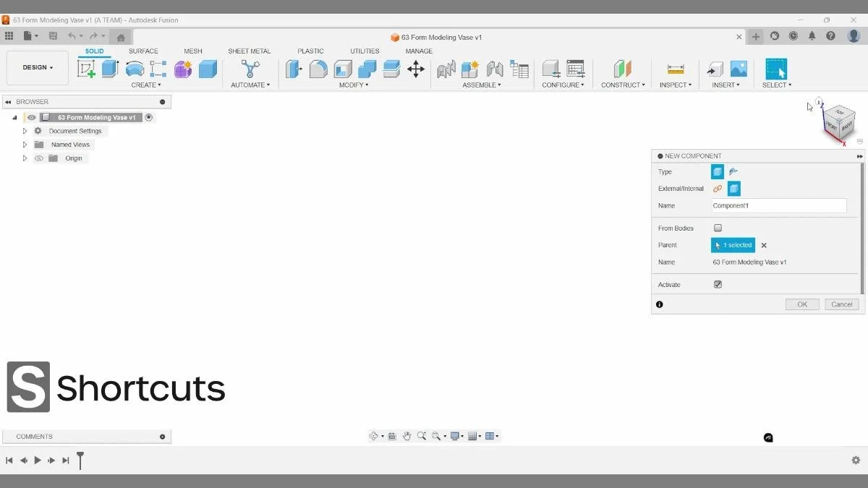Select the Construct Offset Plane icon
The height and width of the screenshot is (488, 868).
click(623, 69)
